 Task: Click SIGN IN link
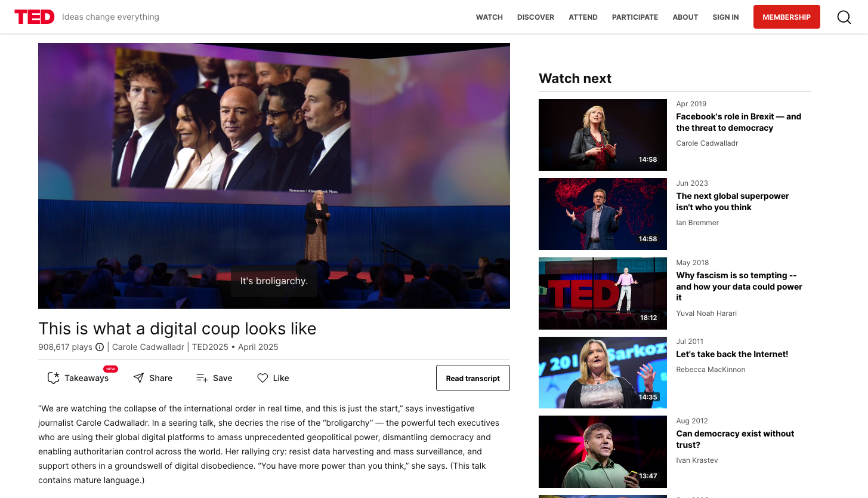point(725,17)
